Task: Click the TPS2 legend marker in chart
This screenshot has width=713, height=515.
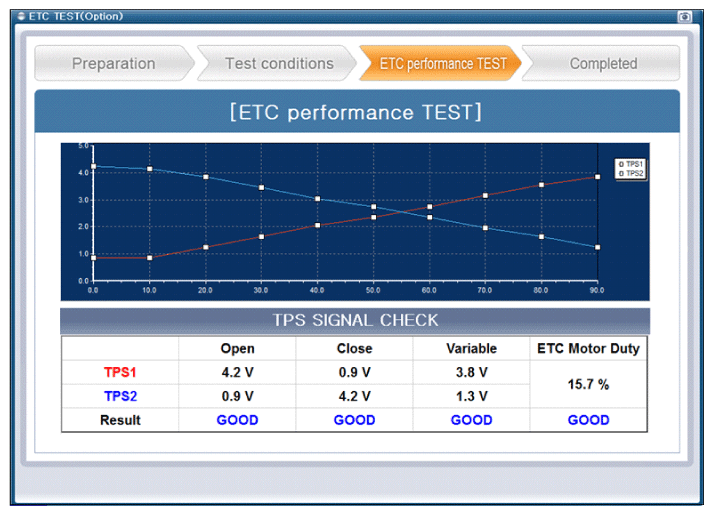Action: [621, 172]
